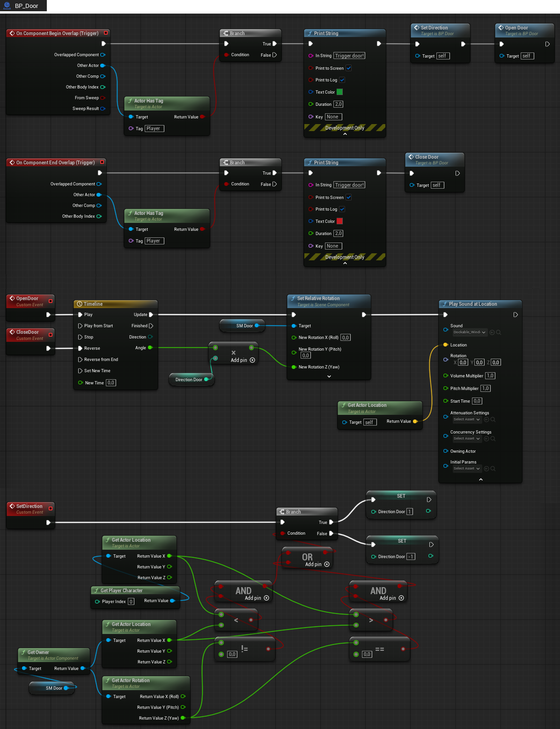Viewport: 560px width, 729px height.
Task: Collapse the Play Sound at Location node's advanced pins
Action: (x=480, y=479)
